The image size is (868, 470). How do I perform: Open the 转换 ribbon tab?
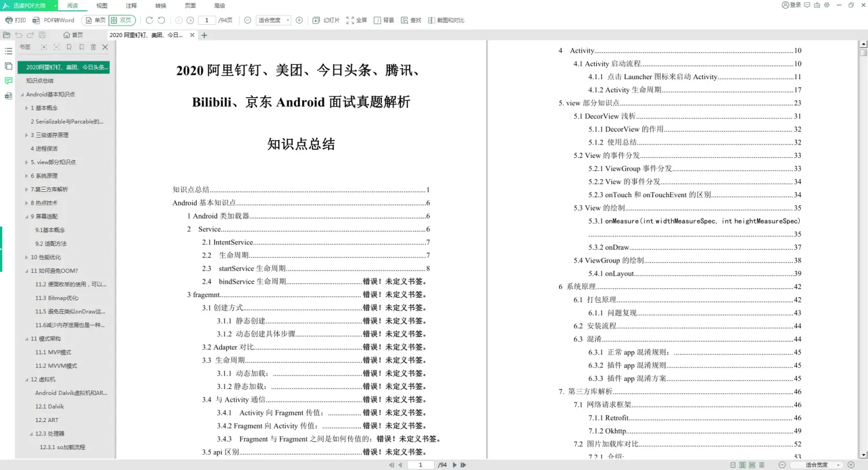[x=161, y=6]
